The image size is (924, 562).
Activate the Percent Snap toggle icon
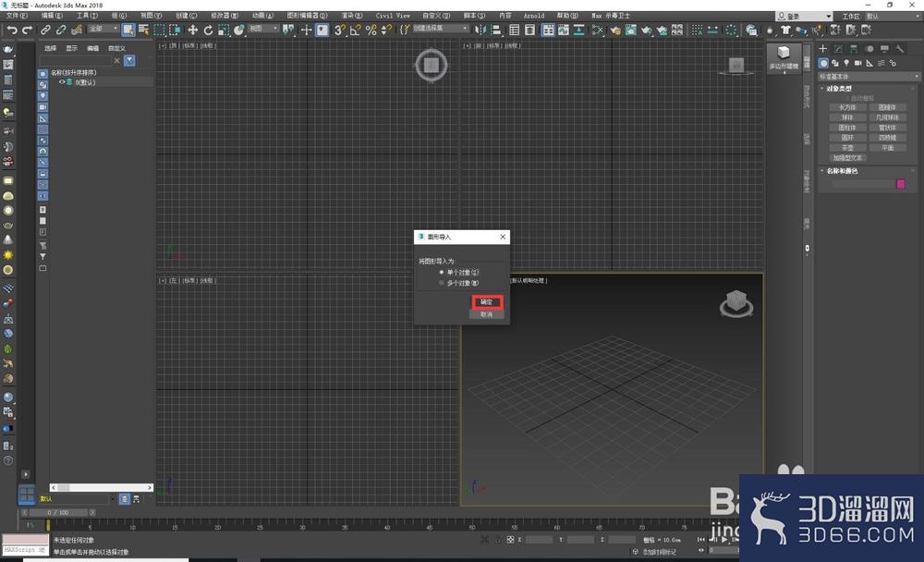click(x=371, y=30)
